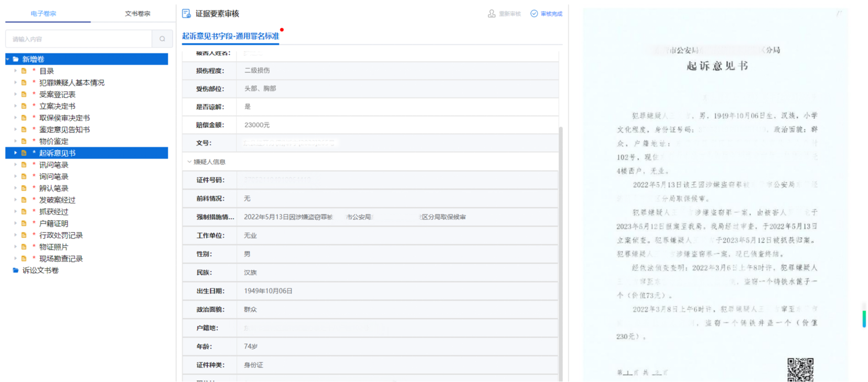The height and width of the screenshot is (382, 868).
Task: Select the 询问笔录 tree item
Action: (54, 176)
